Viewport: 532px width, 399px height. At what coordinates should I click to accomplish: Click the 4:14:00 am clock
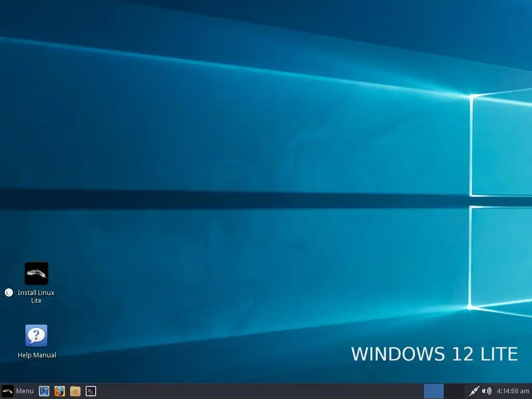pyautogui.click(x=513, y=391)
